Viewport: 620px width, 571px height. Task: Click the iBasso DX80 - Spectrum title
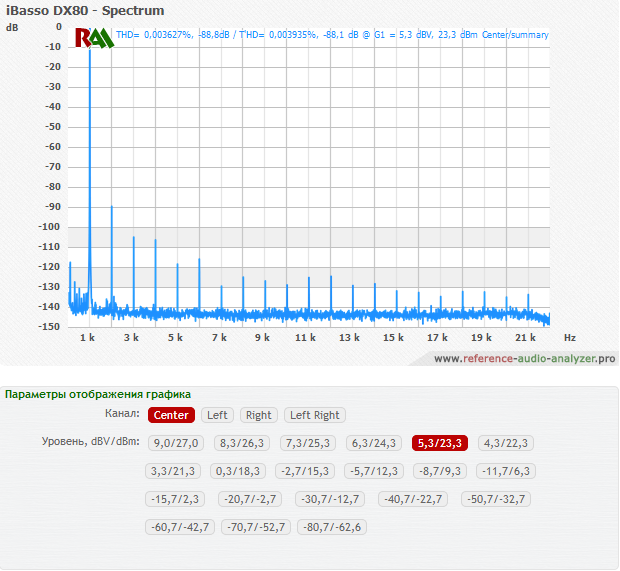click(85, 11)
